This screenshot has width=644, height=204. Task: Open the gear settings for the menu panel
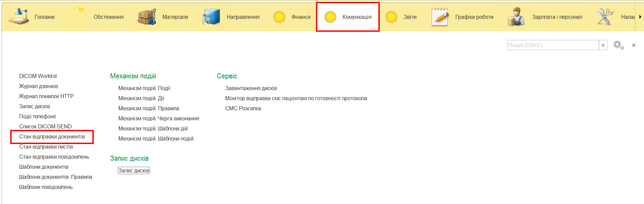pyautogui.click(x=618, y=45)
